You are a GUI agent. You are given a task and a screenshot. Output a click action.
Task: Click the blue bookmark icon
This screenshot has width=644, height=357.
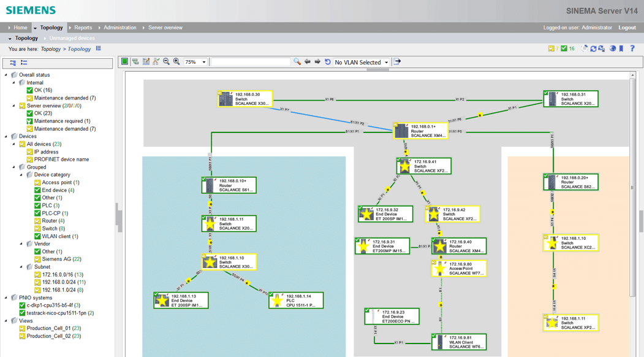pos(621,48)
